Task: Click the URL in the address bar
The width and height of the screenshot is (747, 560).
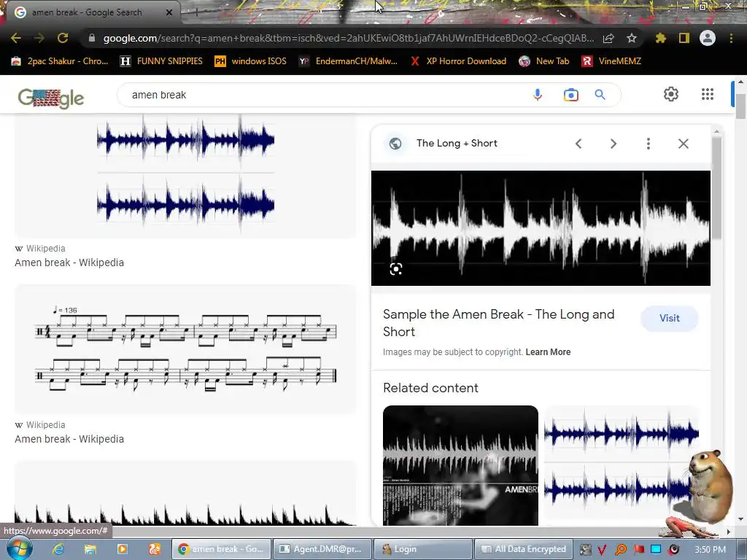Action: (348, 38)
